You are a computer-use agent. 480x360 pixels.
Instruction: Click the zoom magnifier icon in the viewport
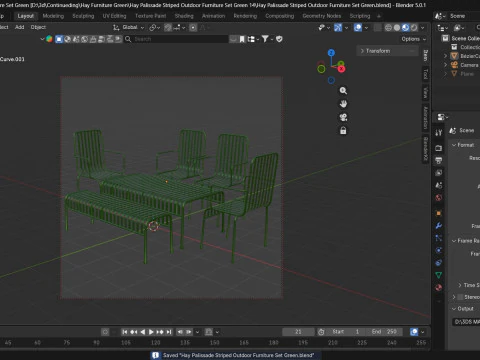[x=343, y=90]
